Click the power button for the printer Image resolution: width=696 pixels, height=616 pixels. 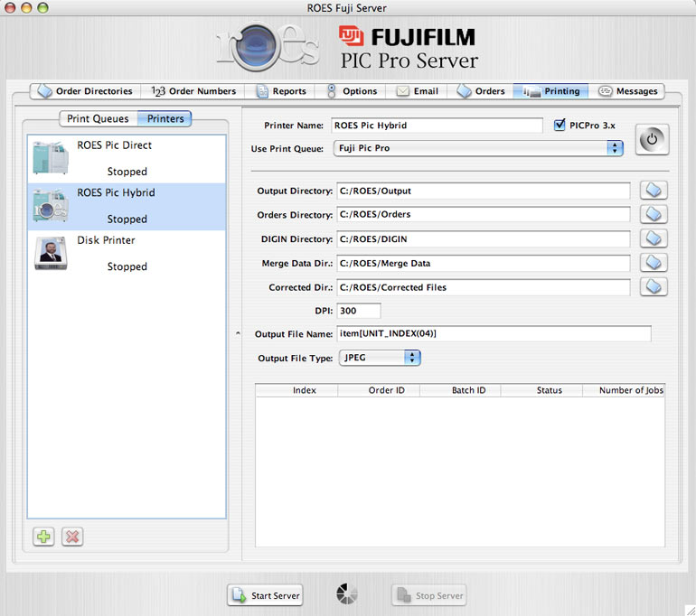click(652, 140)
